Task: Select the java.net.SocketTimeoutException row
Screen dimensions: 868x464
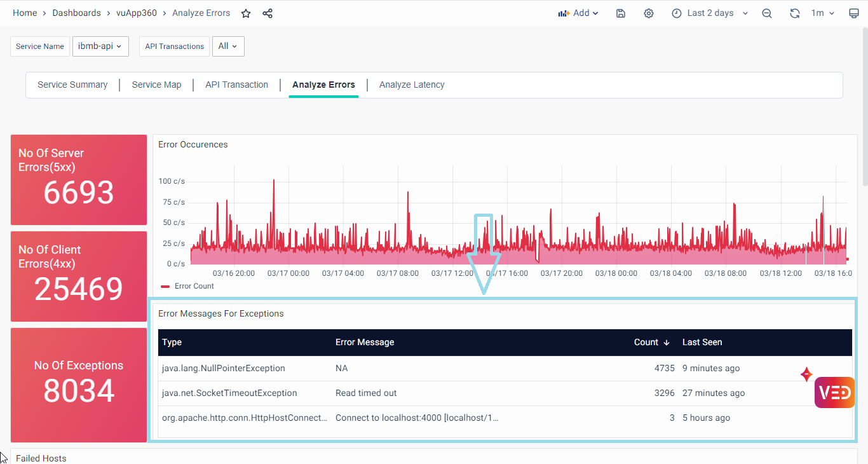Action: [229, 393]
